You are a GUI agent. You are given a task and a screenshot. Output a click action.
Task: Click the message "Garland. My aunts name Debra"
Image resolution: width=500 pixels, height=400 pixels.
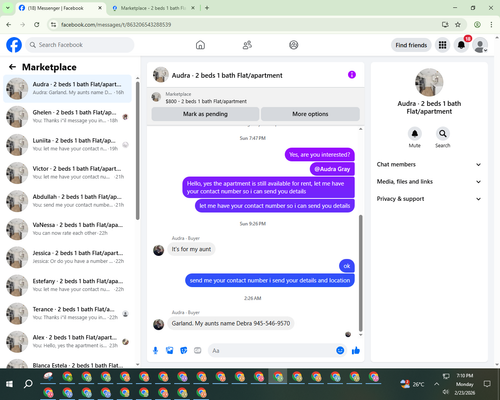tap(231, 323)
